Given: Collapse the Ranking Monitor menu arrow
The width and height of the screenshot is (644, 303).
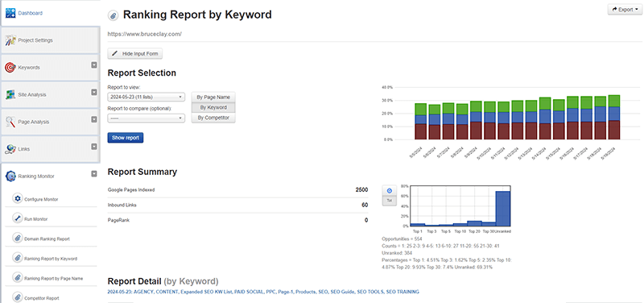Looking at the screenshot, I should [93, 174].
